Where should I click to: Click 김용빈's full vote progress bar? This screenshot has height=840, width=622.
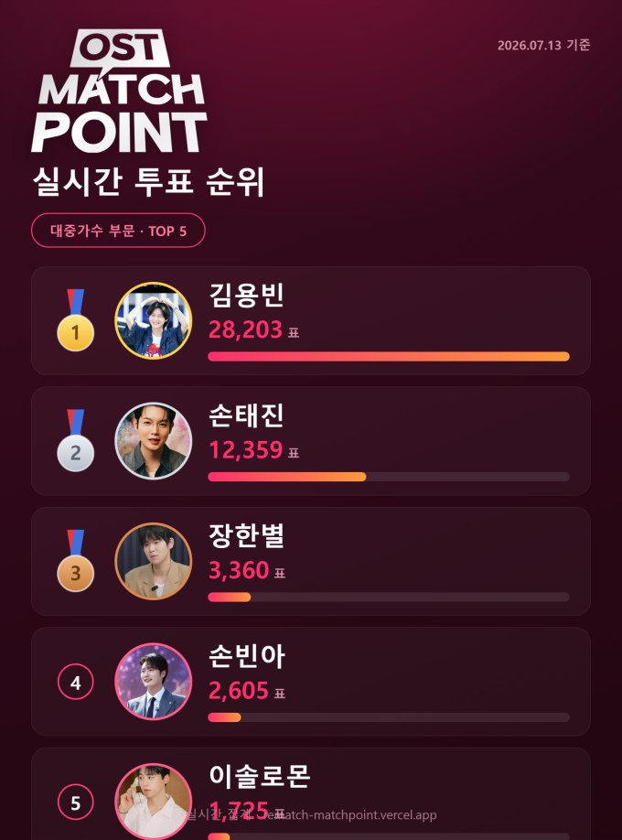pos(389,356)
